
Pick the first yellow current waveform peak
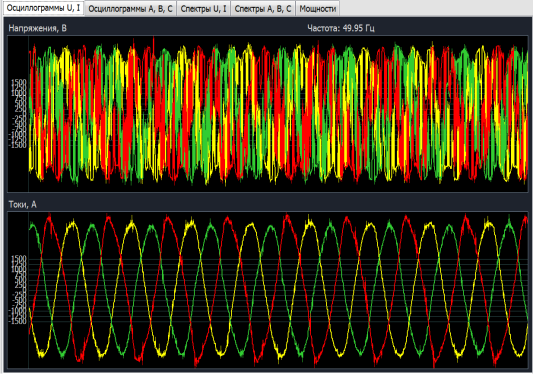pyautogui.click(x=72, y=223)
